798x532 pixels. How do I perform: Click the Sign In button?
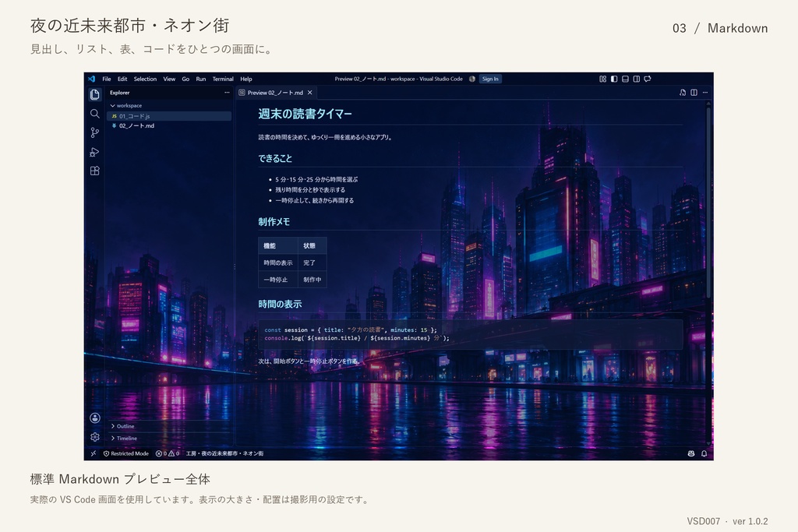coord(490,79)
